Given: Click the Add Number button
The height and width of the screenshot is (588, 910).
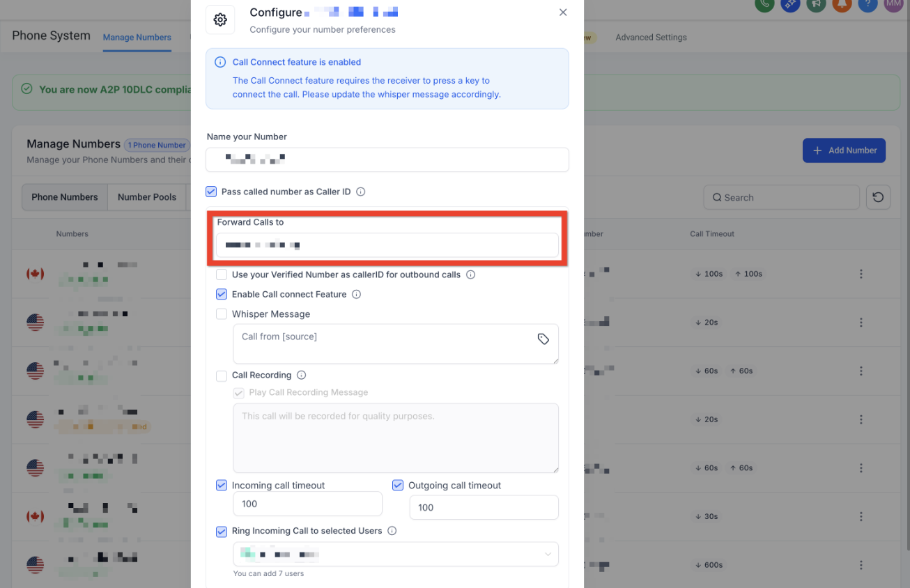Looking at the screenshot, I should [x=844, y=150].
